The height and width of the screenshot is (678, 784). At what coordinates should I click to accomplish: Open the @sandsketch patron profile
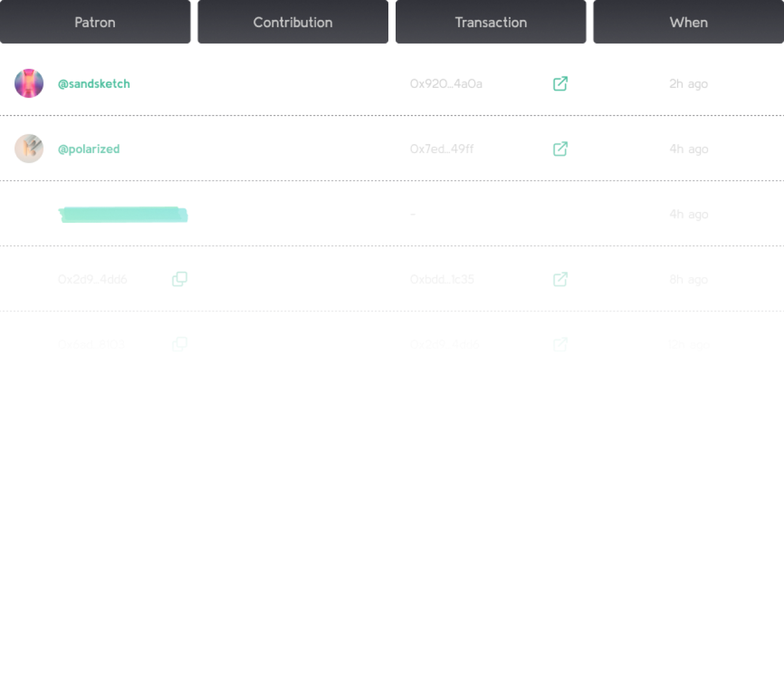click(x=94, y=84)
